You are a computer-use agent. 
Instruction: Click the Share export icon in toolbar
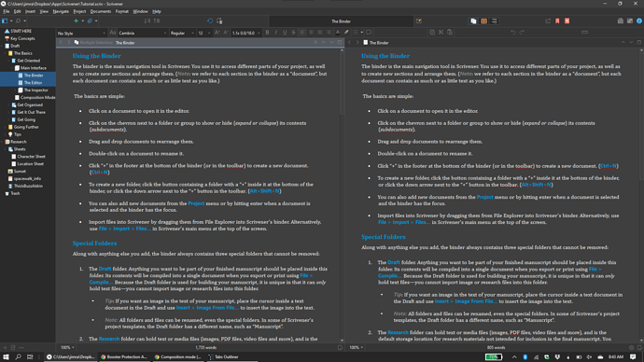point(548,21)
